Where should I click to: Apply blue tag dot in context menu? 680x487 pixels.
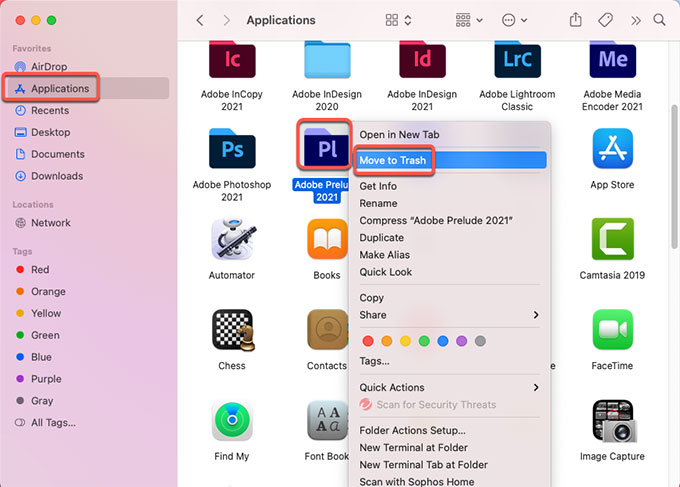443,341
